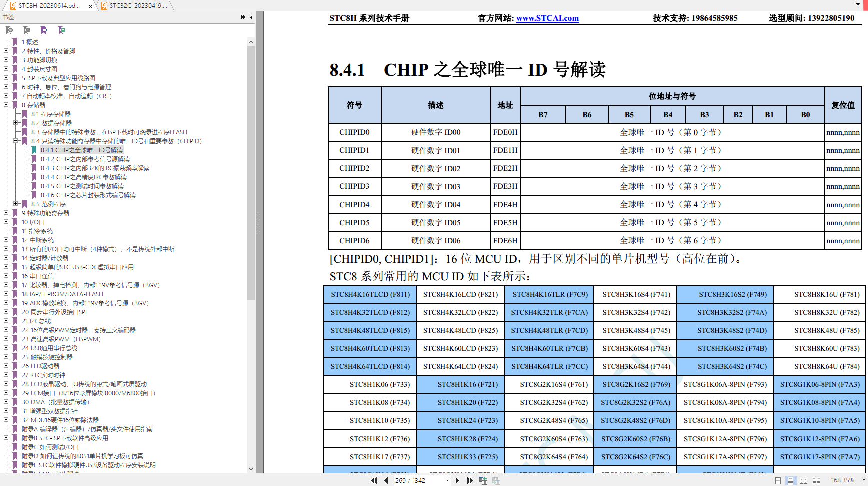Select facing two-page view icon

(803, 480)
